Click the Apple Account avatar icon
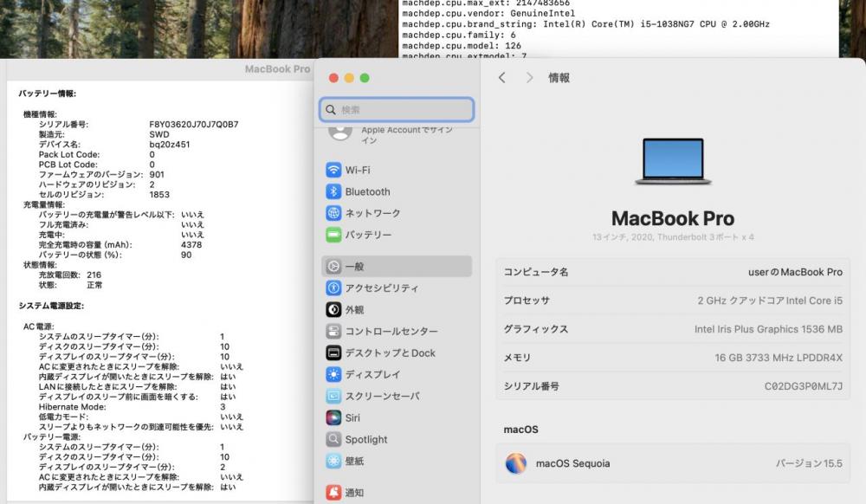The image size is (866, 504). click(x=339, y=132)
